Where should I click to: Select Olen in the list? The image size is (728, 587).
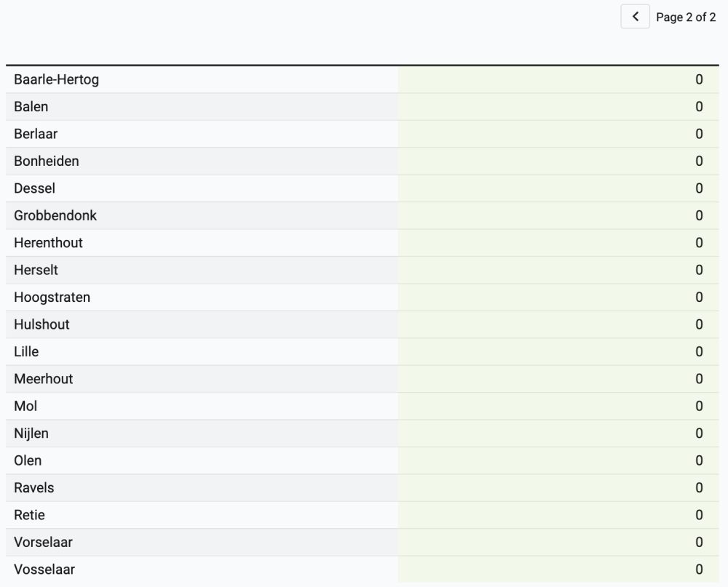(x=28, y=460)
